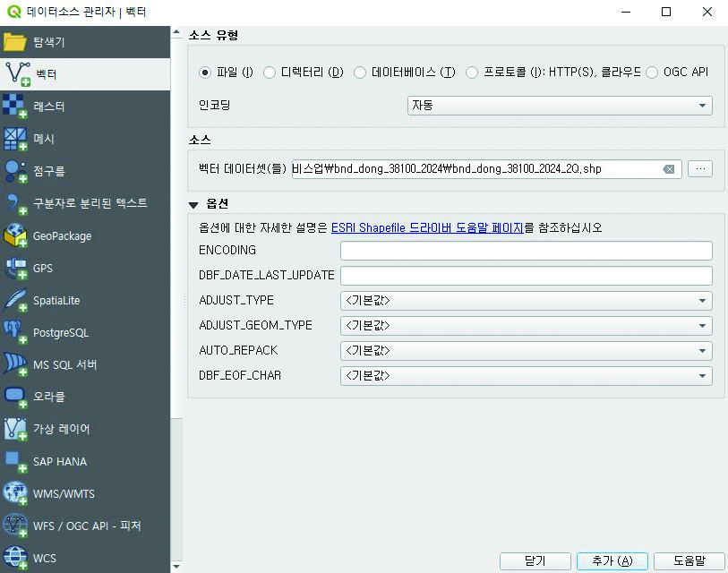Open the 래스터 raster source icon

[15, 107]
